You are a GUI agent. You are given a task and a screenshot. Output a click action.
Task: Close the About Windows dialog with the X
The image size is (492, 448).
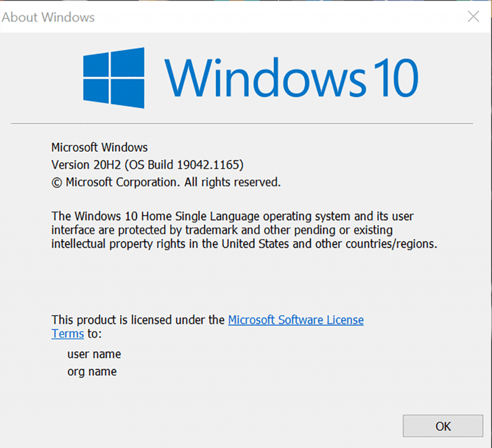click(x=473, y=16)
